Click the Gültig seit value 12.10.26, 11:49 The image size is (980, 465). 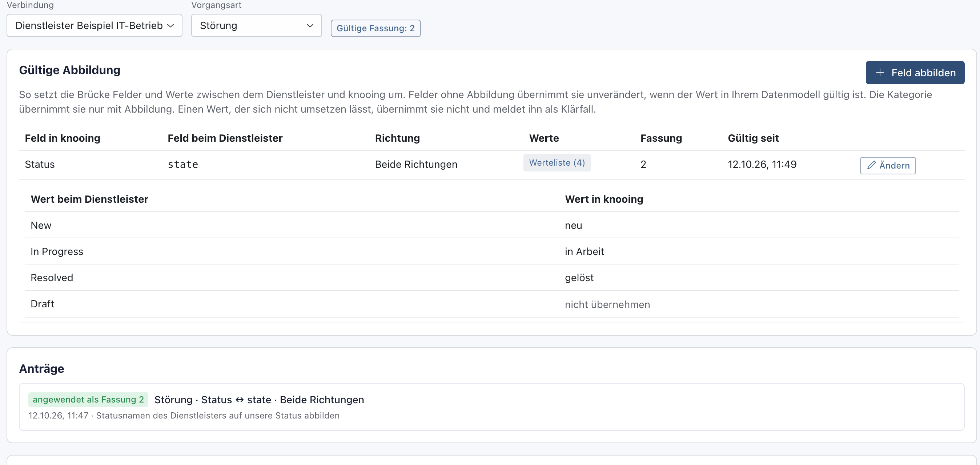[762, 164]
